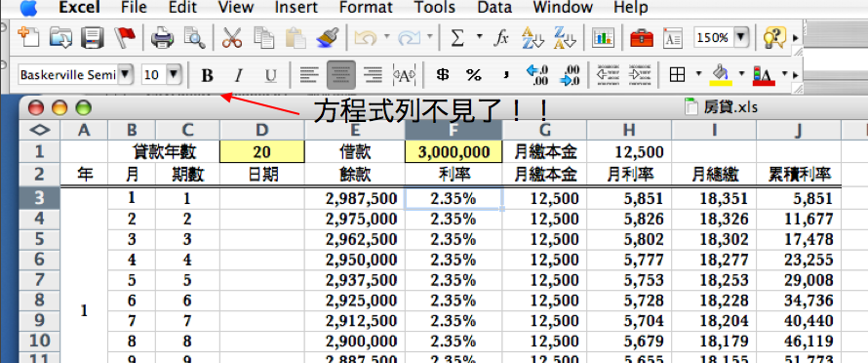Merge and center cells

click(404, 74)
